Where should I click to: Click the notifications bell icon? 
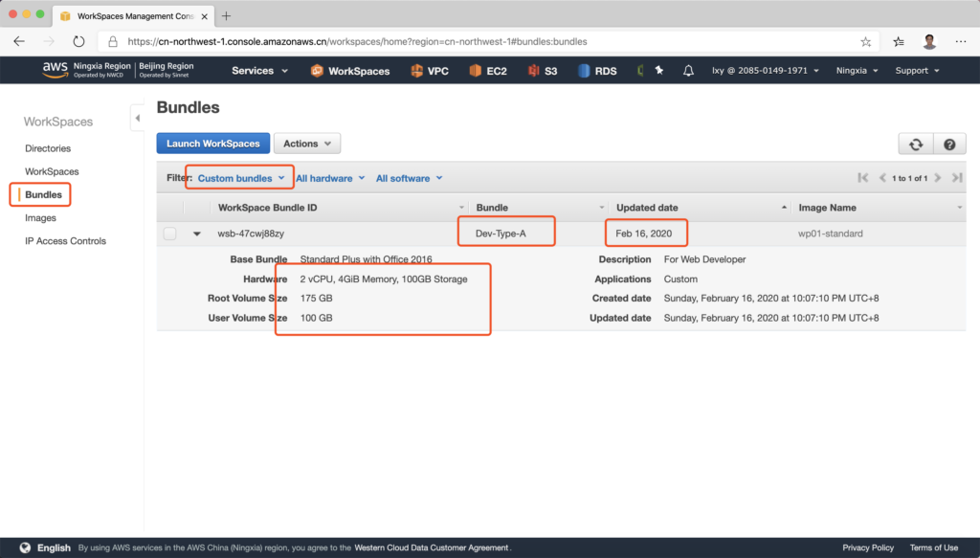click(688, 71)
